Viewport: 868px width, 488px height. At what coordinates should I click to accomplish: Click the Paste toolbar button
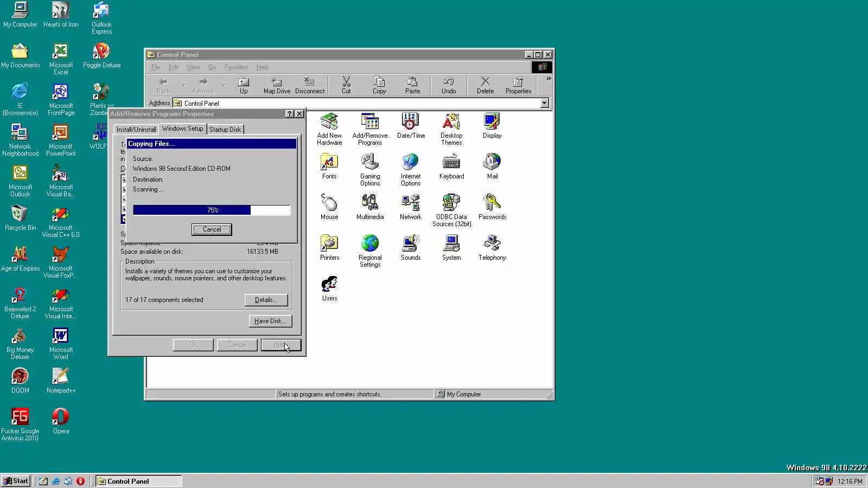coord(412,86)
